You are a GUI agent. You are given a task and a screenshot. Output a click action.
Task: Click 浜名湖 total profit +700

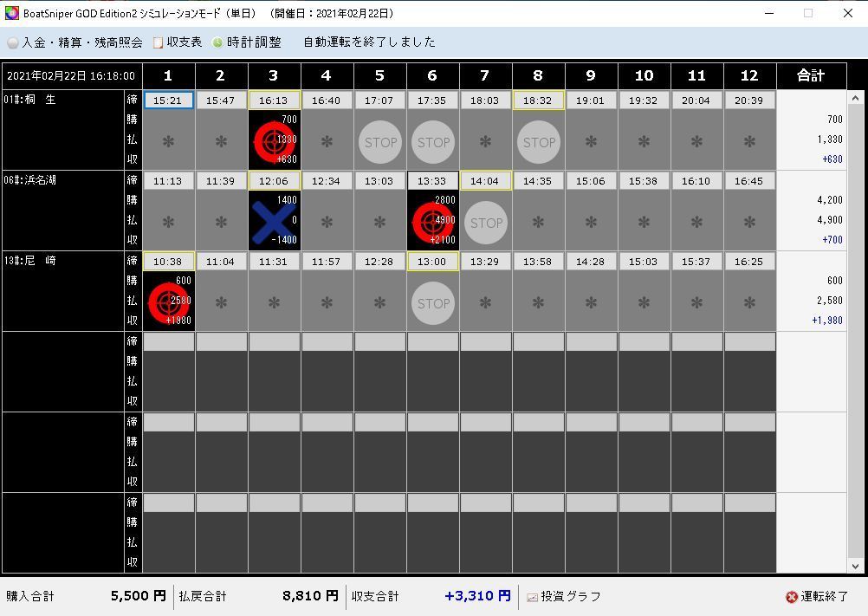pyautogui.click(x=832, y=240)
